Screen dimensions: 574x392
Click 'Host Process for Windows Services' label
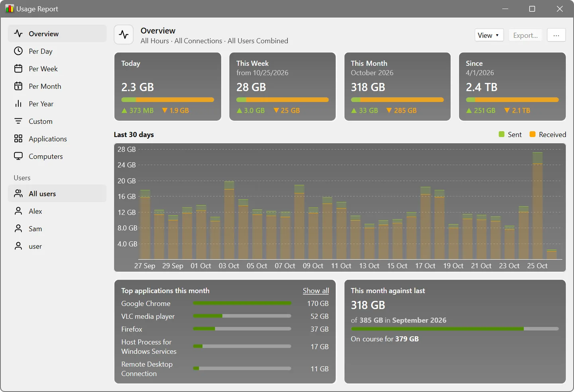click(149, 347)
